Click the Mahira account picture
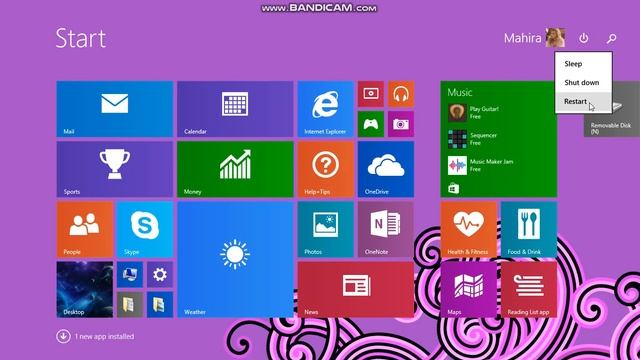The width and height of the screenshot is (640, 360). coord(556,38)
